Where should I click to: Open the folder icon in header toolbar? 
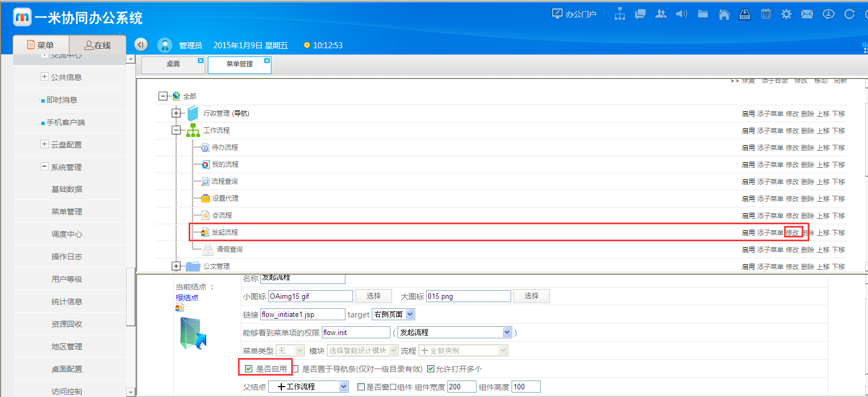(702, 14)
